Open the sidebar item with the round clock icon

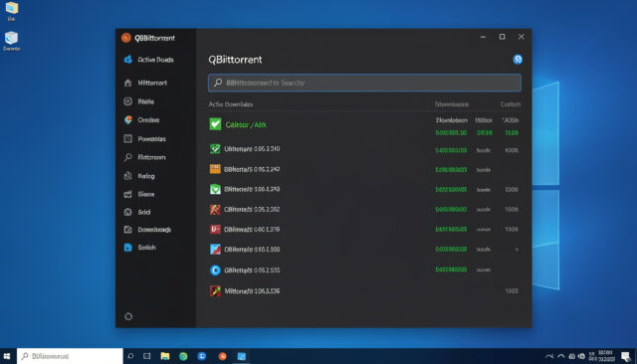point(138,101)
